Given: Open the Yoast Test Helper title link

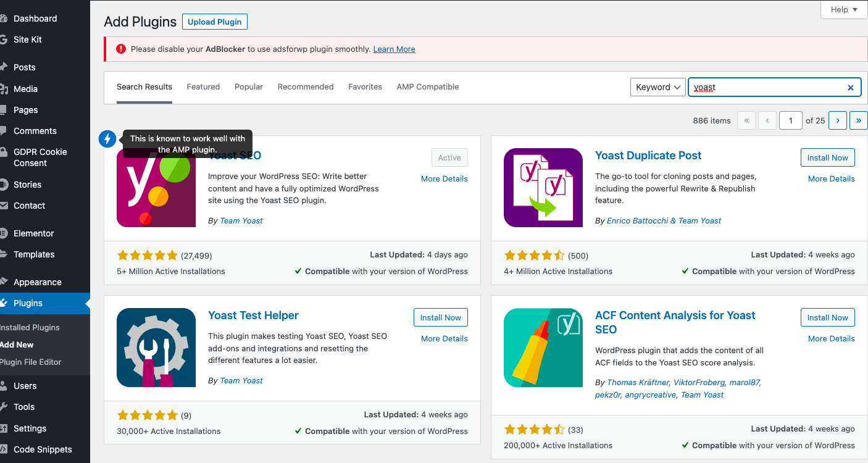Looking at the screenshot, I should pos(253,315).
